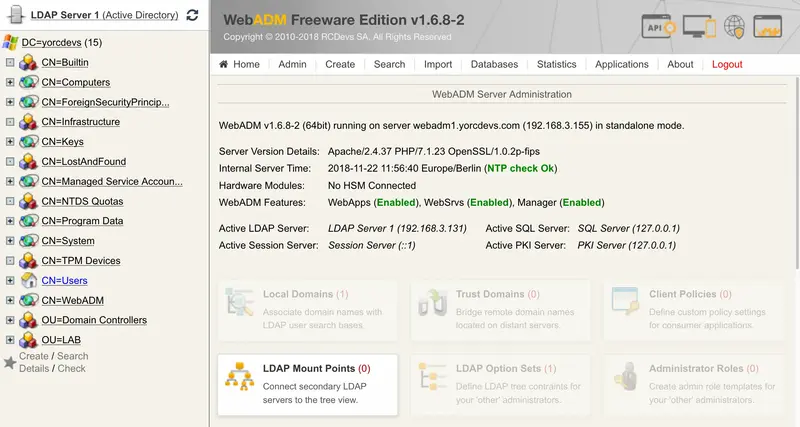Click the CN=Users house icon
Viewport: 800px width, 427px height.
[28, 281]
